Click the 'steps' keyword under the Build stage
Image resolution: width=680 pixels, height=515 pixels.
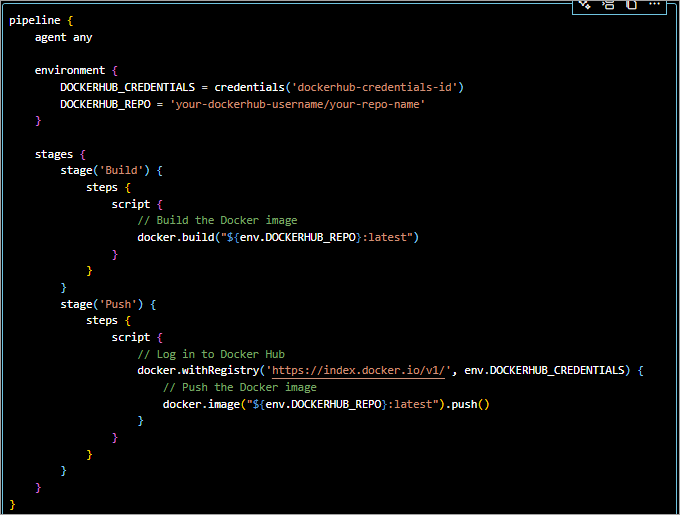[102, 187]
